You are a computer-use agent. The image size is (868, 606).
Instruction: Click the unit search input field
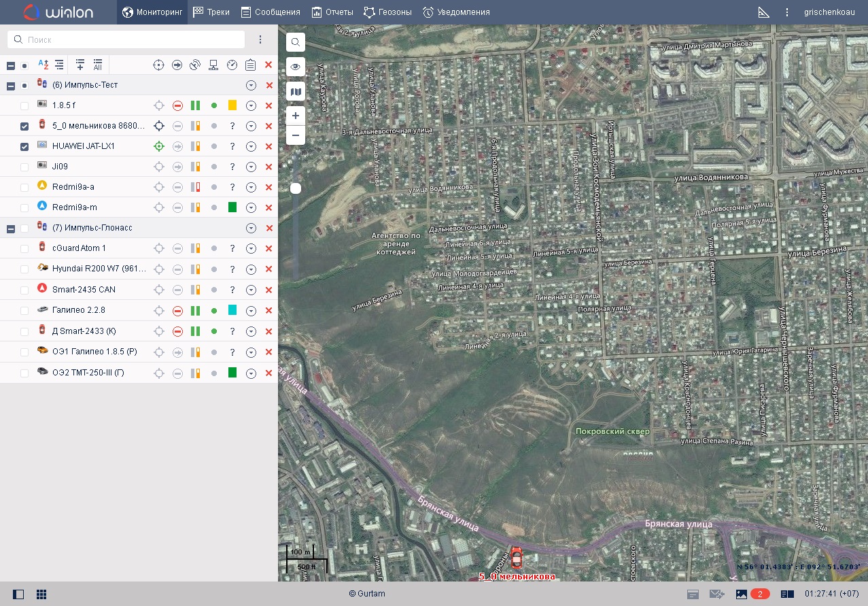126,39
